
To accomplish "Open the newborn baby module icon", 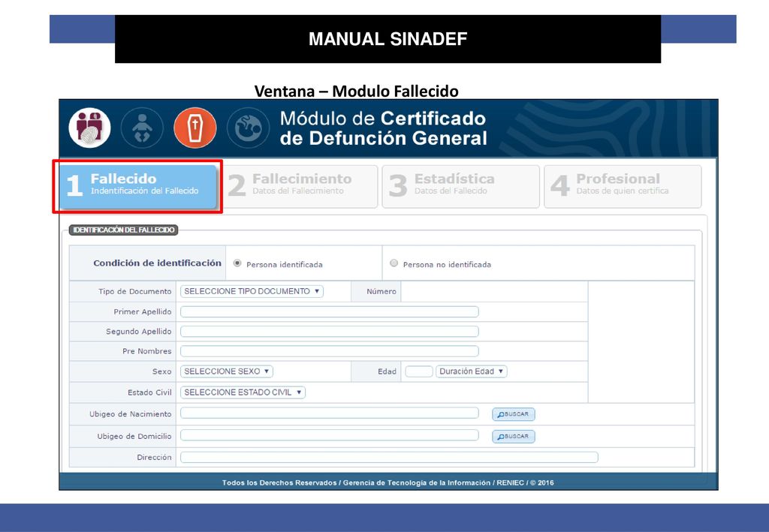I will 142,128.
